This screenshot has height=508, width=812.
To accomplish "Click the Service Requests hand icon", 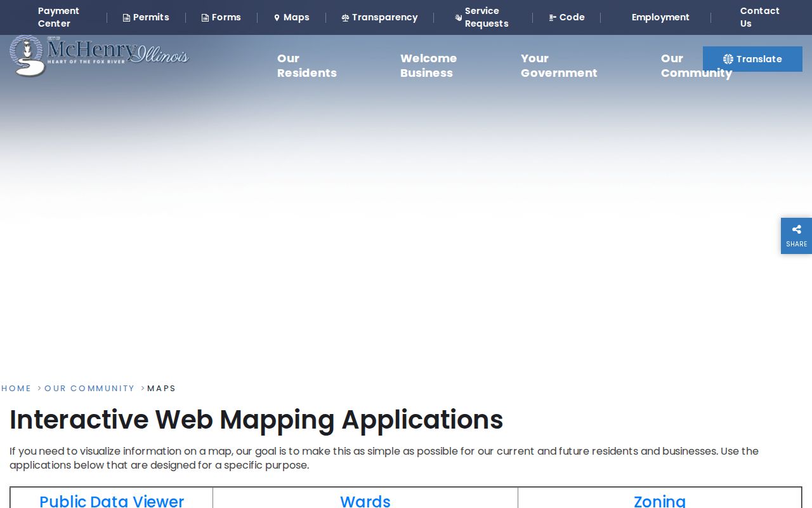I will (459, 18).
